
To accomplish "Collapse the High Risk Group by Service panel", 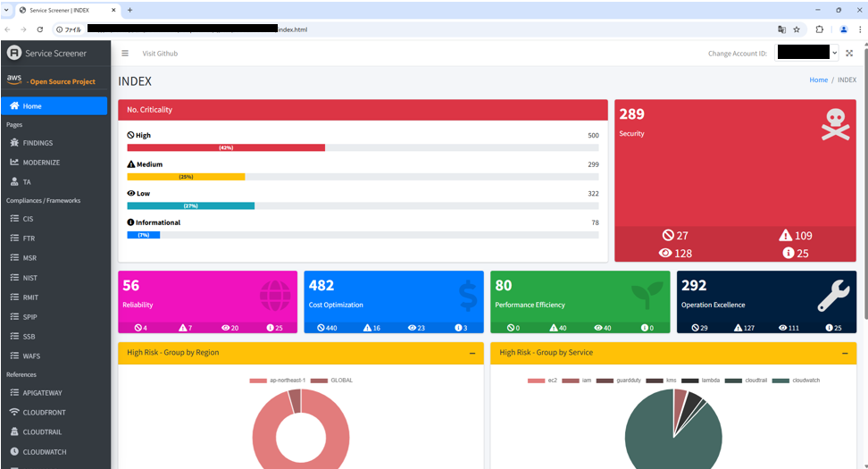I will pyautogui.click(x=845, y=353).
